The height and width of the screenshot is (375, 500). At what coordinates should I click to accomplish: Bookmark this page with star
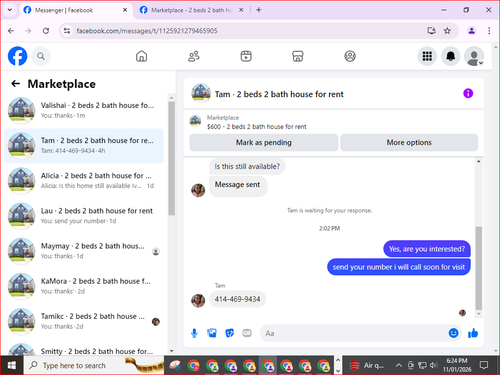point(447,31)
